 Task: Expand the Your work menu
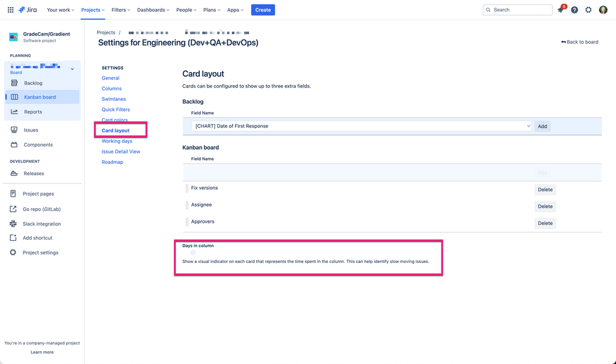point(60,10)
